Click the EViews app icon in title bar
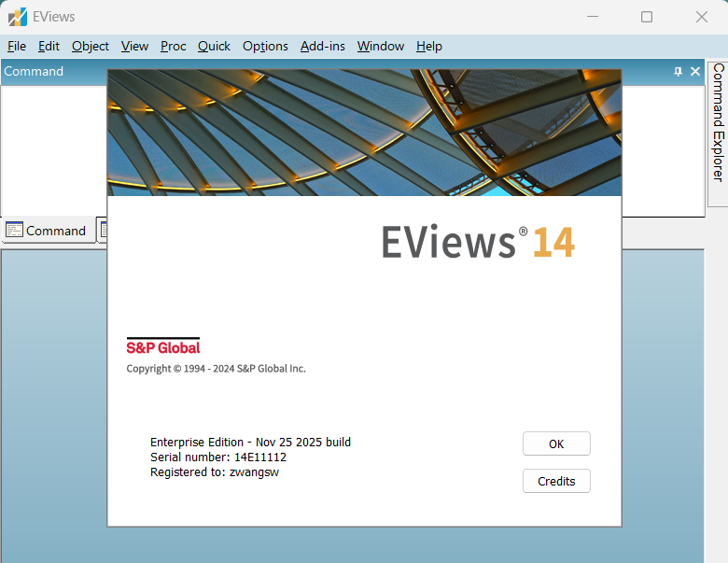The image size is (728, 563). (x=18, y=17)
